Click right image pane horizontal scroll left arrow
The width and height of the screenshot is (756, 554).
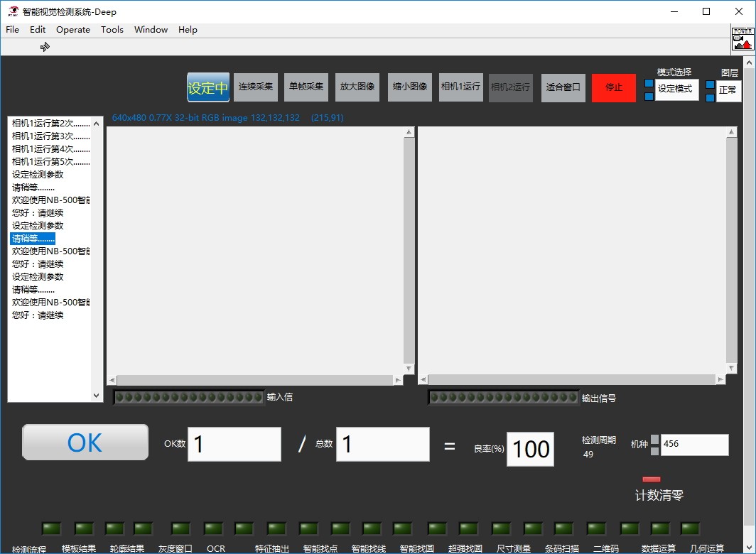click(423, 380)
